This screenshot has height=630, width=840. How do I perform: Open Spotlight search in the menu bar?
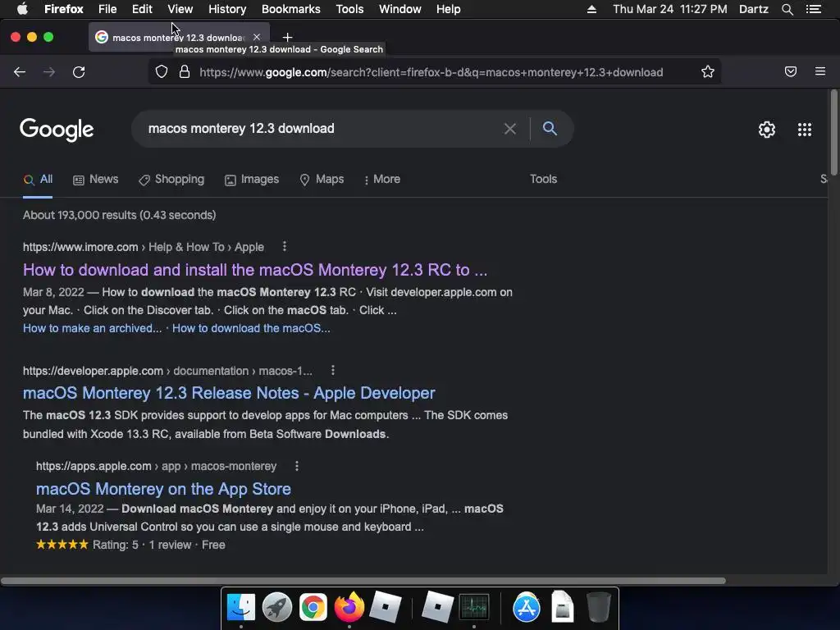tap(787, 9)
